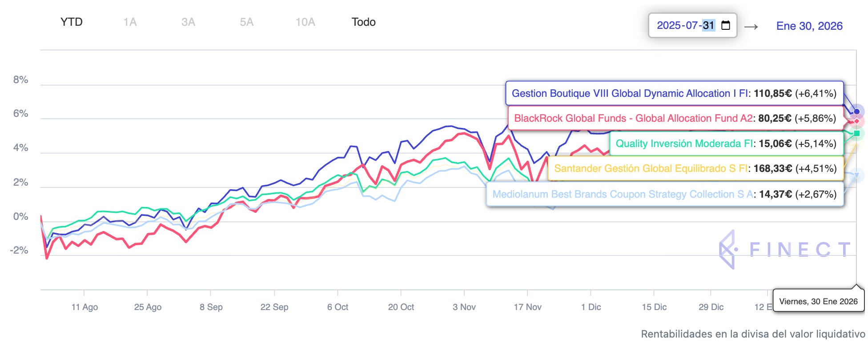Click the 29 Dic x-axis label
The image size is (868, 342).
pyautogui.click(x=711, y=307)
